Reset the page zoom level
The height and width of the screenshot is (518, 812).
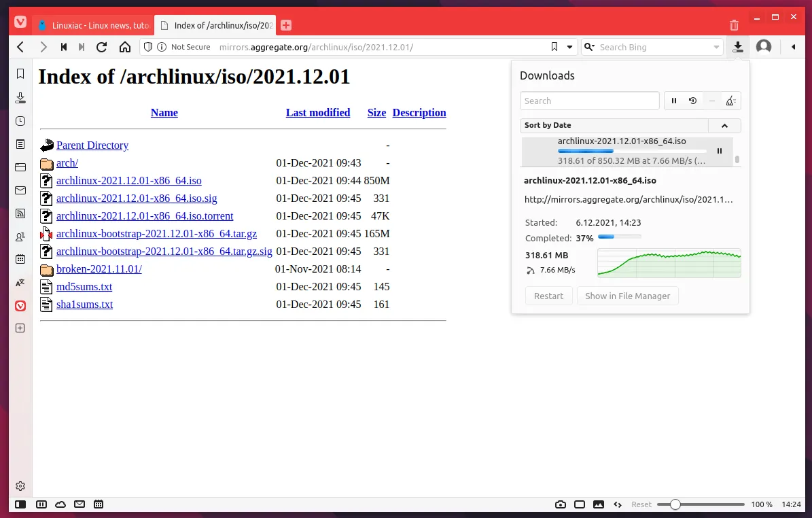(x=641, y=504)
